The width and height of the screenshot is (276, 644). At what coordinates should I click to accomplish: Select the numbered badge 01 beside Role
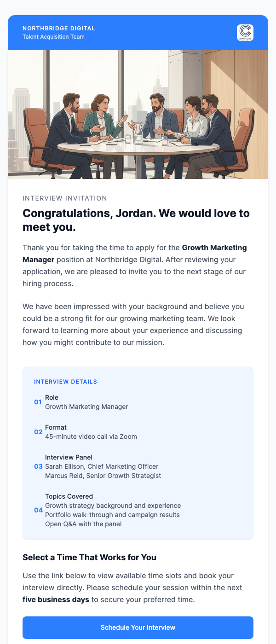[x=38, y=402]
